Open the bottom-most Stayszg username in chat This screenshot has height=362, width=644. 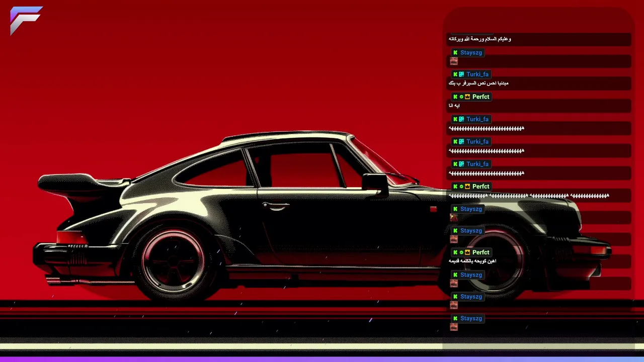click(x=471, y=318)
